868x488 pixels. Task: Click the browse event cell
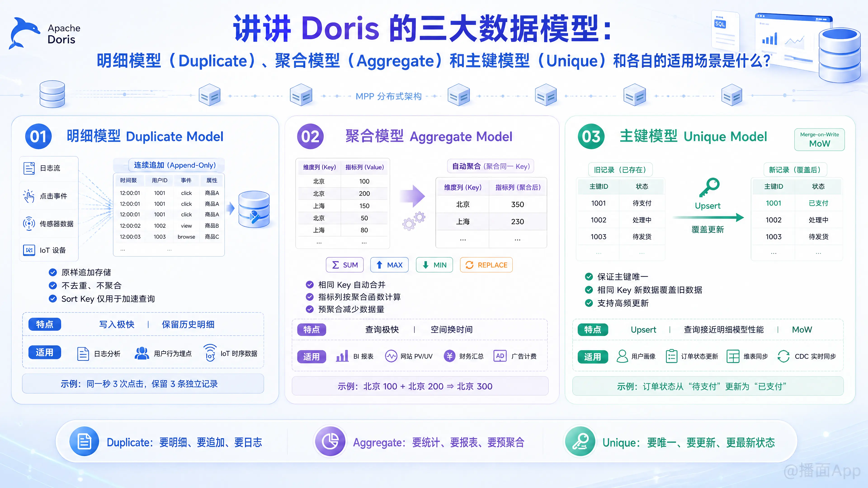(x=186, y=237)
